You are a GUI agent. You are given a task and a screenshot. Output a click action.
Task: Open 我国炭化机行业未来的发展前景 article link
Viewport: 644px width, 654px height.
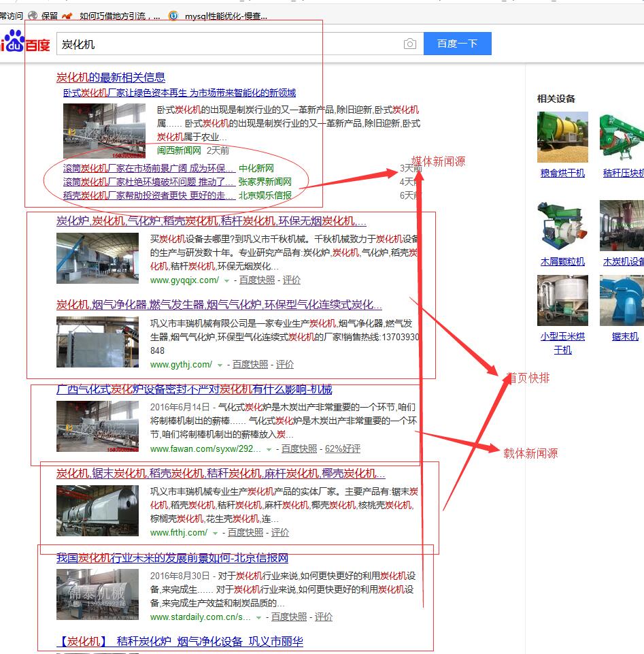point(172,558)
